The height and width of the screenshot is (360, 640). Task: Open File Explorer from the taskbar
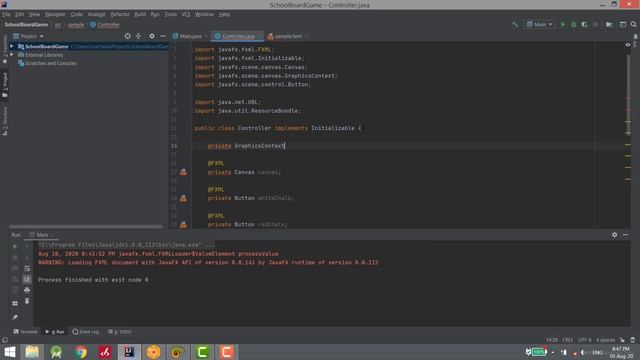click(32, 352)
